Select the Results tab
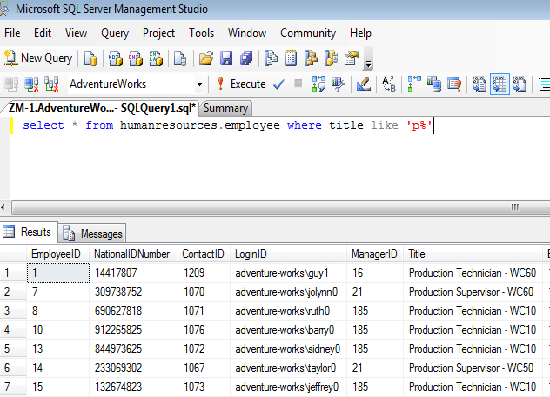 [x=29, y=232]
